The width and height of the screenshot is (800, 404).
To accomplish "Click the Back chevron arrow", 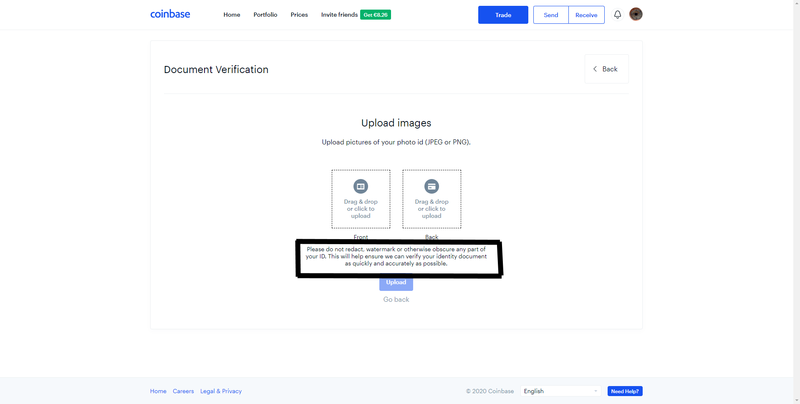I will (595, 69).
